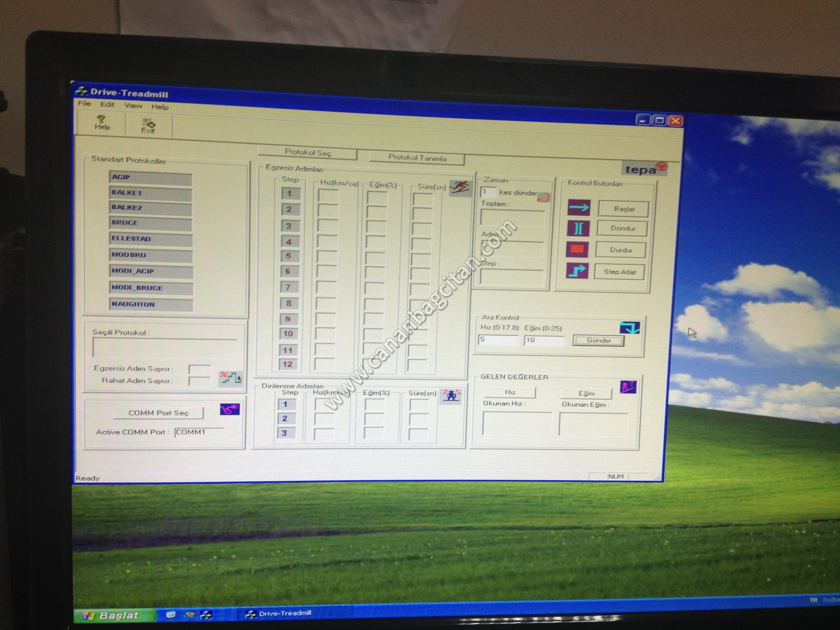Click the COMM Port Seç button
Viewport: 840px width, 630px height.
pos(158,413)
